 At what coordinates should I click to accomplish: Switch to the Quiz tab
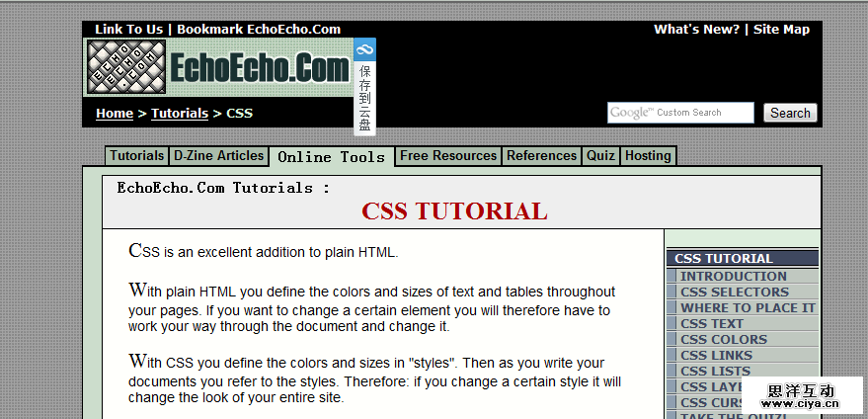(x=600, y=156)
